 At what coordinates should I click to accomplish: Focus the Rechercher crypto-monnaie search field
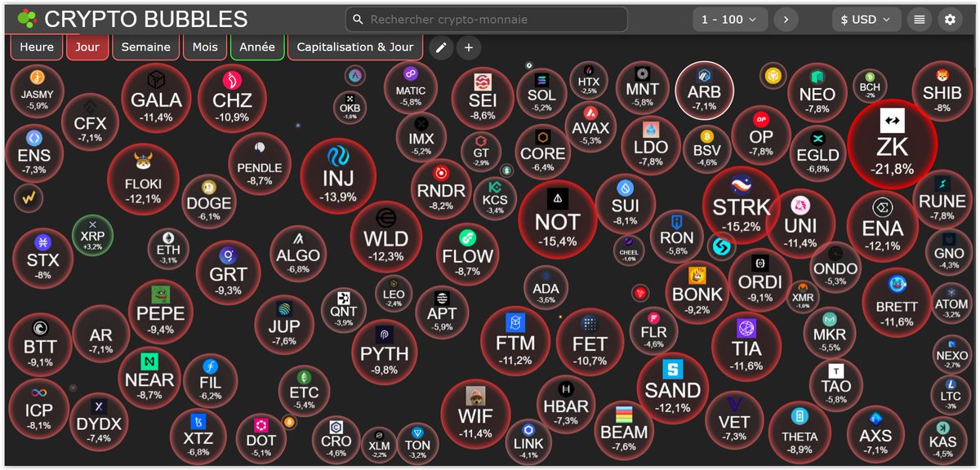tap(487, 20)
